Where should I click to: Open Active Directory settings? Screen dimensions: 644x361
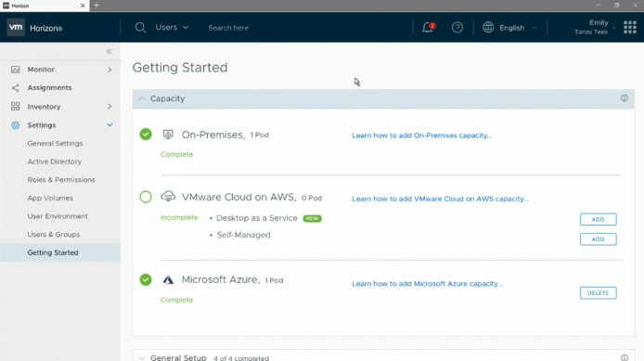tap(55, 161)
